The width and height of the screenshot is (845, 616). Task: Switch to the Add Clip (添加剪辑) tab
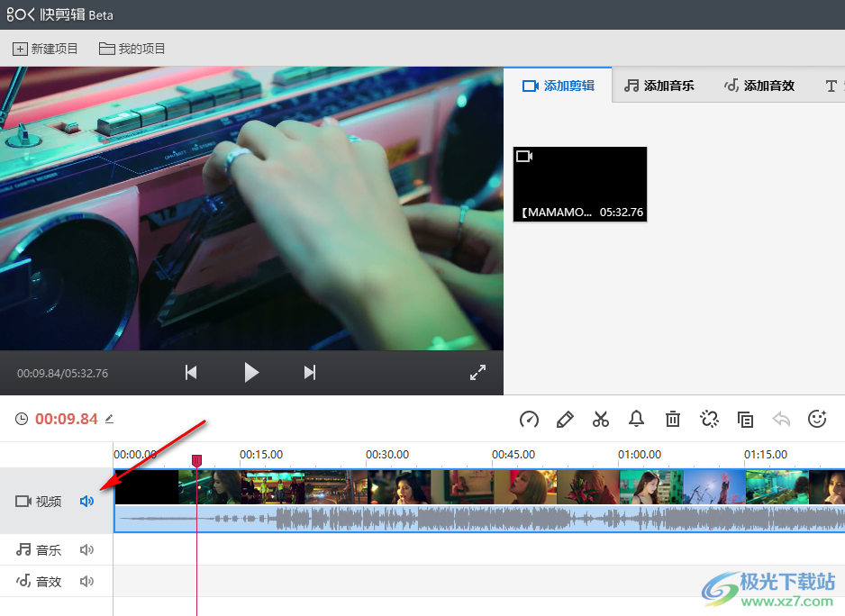click(559, 86)
